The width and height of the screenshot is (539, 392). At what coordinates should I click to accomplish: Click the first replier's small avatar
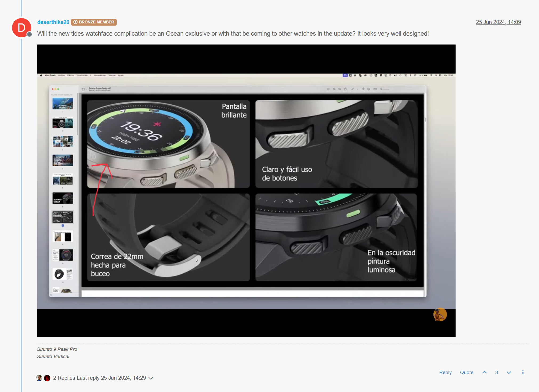[x=39, y=378]
